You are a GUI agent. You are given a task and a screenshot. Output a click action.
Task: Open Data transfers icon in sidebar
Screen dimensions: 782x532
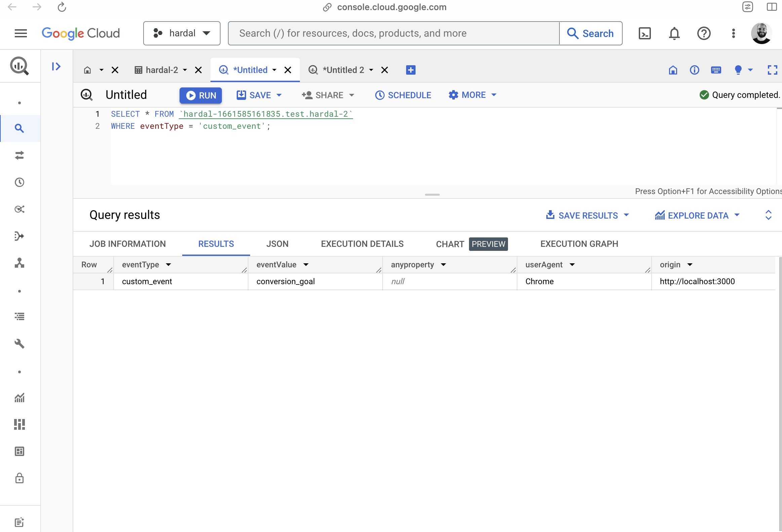tap(19, 155)
